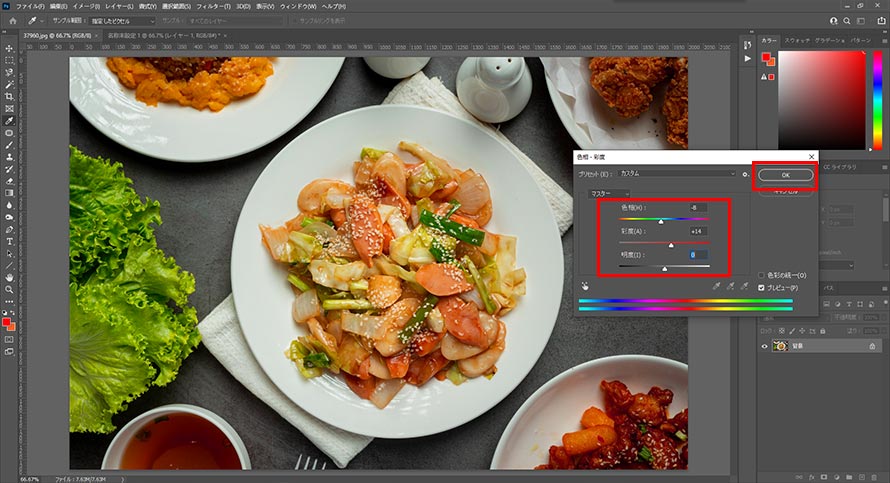Select the Pen tool
The image size is (890, 483).
(9, 229)
